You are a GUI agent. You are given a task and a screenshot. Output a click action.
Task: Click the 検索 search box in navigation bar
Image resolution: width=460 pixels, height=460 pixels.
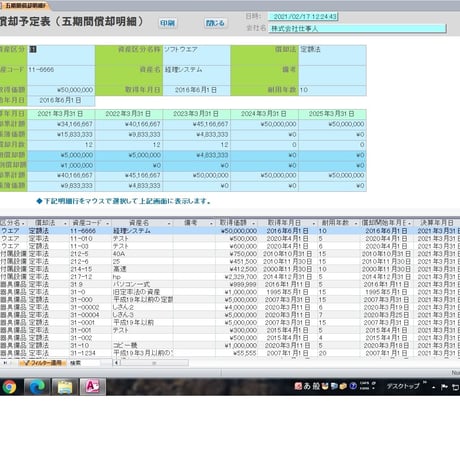click(84, 363)
